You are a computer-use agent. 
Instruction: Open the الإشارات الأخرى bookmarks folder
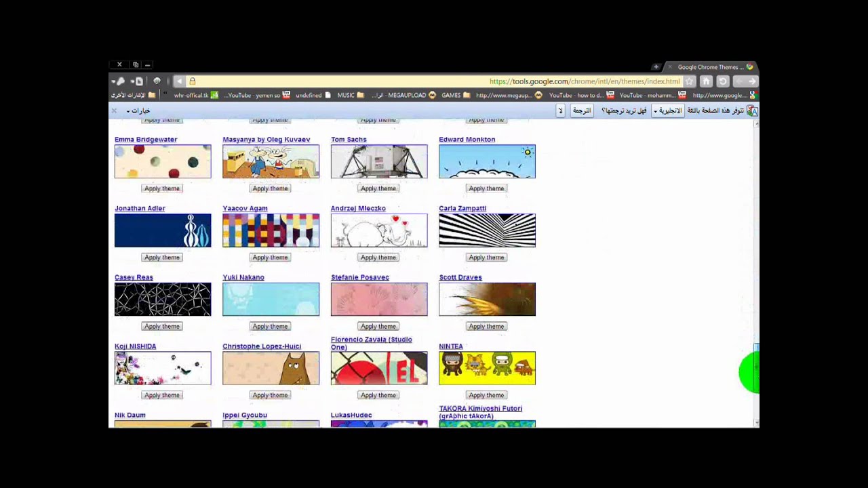(134, 96)
